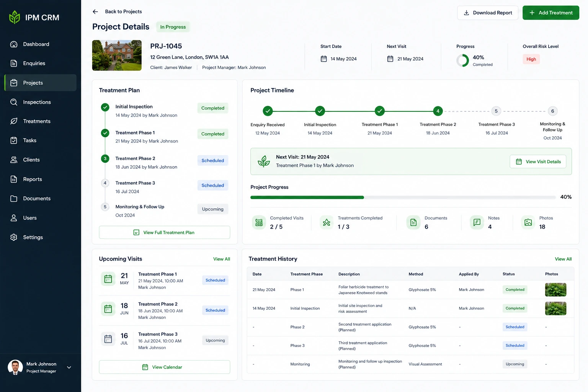Image resolution: width=588 pixels, height=392 pixels.
Task: Open the Tasks menu item
Action: pyautogui.click(x=40, y=140)
